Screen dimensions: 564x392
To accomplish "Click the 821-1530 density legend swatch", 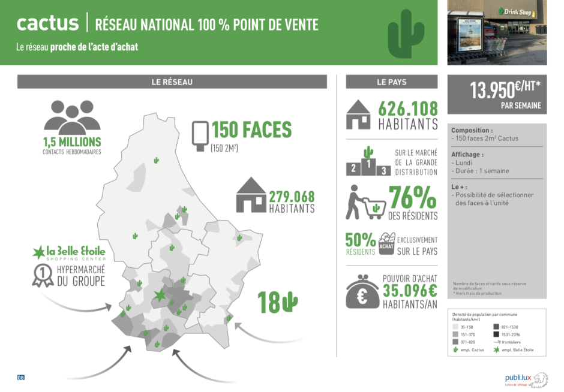I will tap(496, 327).
